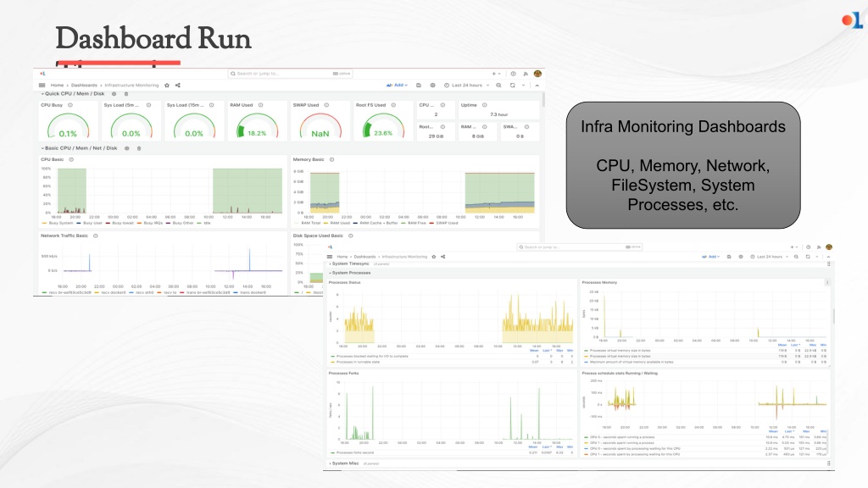Click info icon beside SWAP Used
Screen dimensions: 868x488
point(326,105)
